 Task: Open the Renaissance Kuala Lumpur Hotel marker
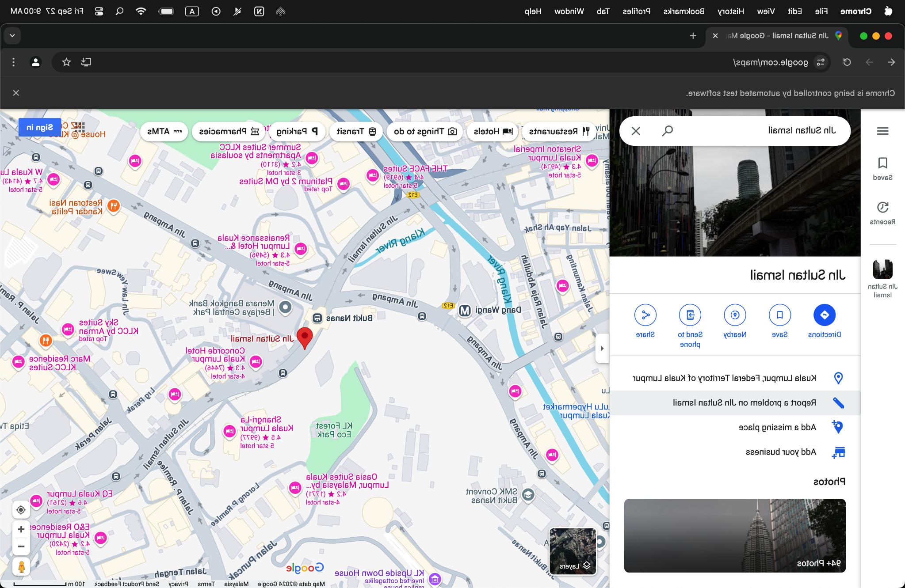pos(301,249)
